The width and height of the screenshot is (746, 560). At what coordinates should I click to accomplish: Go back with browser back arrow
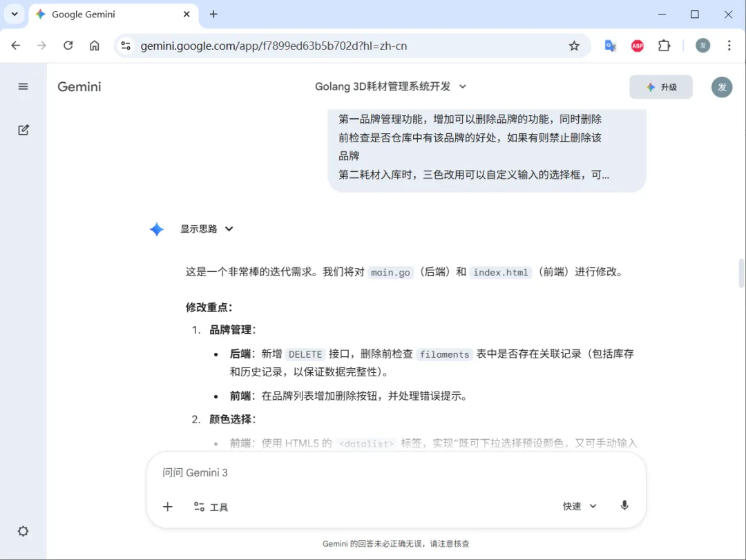(16, 46)
